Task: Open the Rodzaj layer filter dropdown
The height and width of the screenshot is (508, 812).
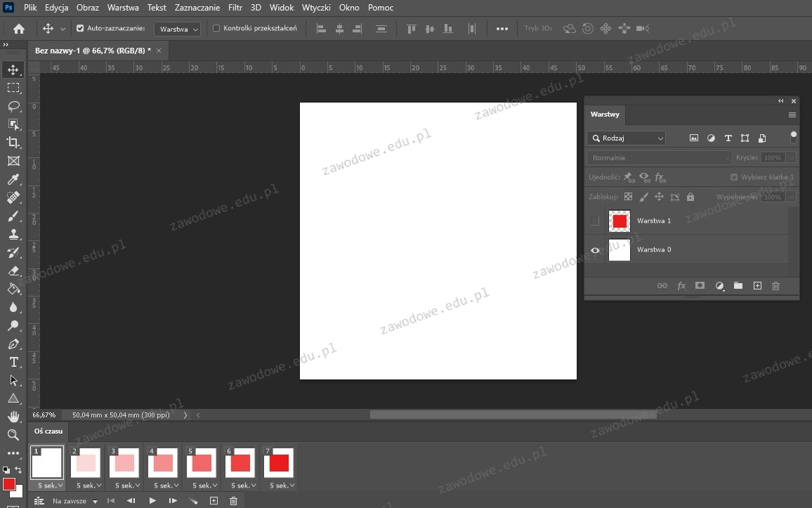Action: tap(626, 138)
